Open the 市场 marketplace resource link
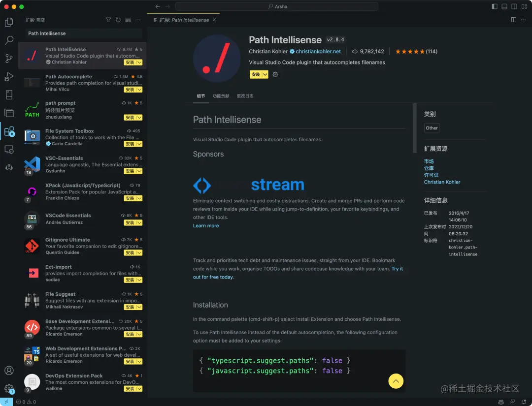 coord(429,161)
